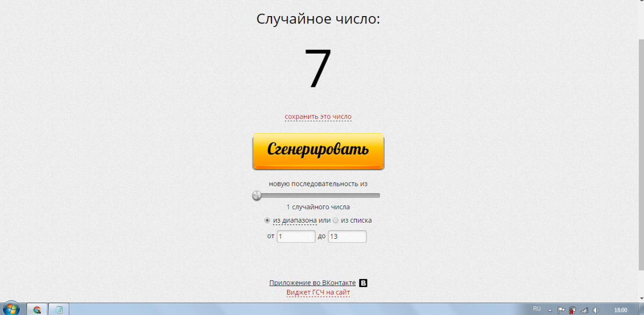Click the network signal tray icon
Image resolution: width=644 pixels, height=315 pixels.
tap(584, 310)
